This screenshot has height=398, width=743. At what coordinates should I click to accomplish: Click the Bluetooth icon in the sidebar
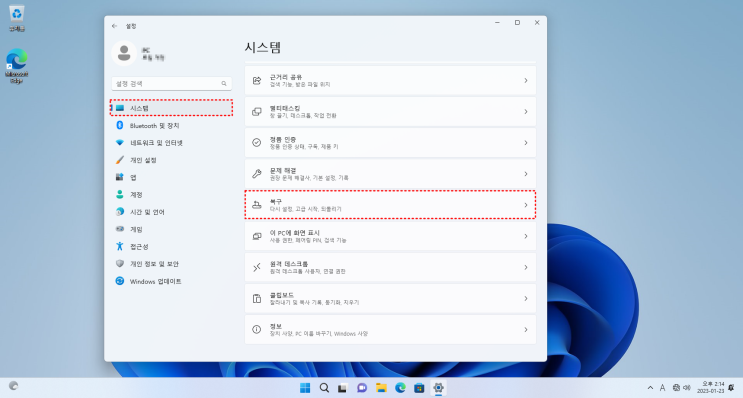click(x=120, y=125)
